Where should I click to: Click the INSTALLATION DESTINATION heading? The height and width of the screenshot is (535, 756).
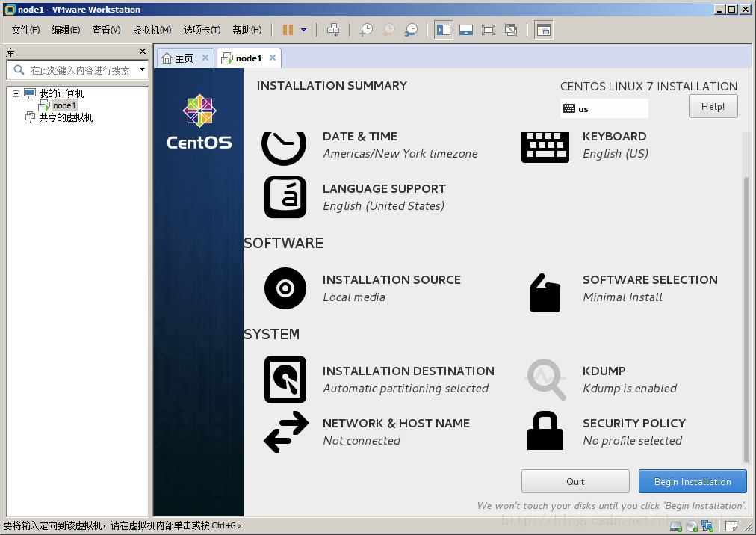tap(409, 371)
